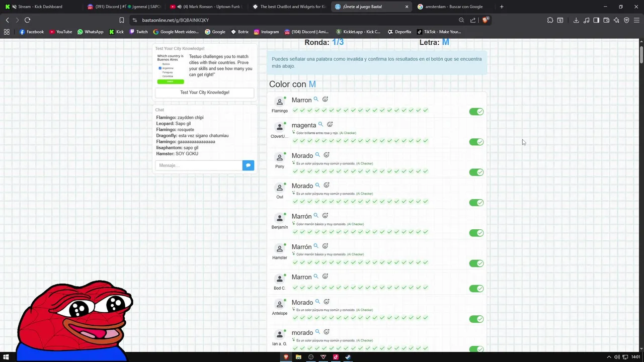
Task: Click magnifier next to Pony's Morado
Action: point(317,155)
